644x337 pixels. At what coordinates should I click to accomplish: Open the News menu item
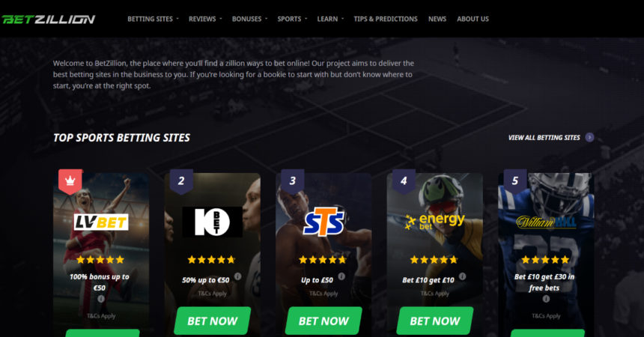[x=437, y=19]
